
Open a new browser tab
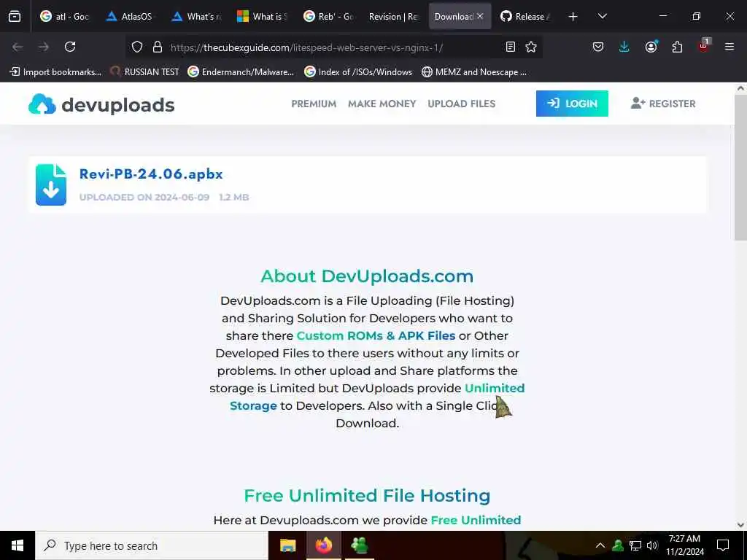pyautogui.click(x=573, y=17)
